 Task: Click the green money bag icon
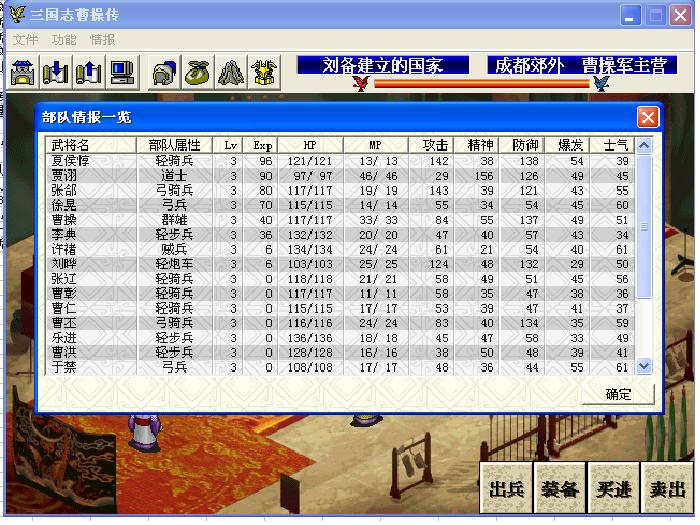[197, 72]
